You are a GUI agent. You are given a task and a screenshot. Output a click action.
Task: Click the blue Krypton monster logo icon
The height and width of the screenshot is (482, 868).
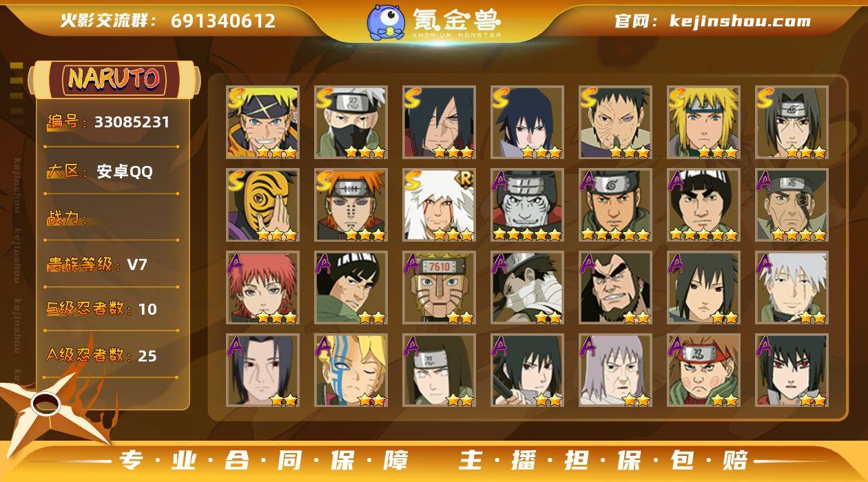click(385, 22)
